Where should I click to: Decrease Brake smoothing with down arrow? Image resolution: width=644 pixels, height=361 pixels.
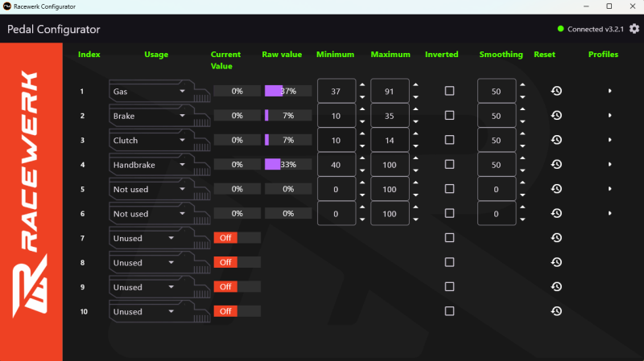point(522,122)
